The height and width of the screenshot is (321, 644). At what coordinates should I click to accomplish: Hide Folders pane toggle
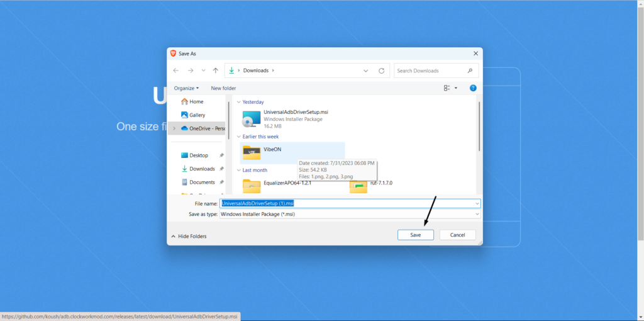pos(189,236)
